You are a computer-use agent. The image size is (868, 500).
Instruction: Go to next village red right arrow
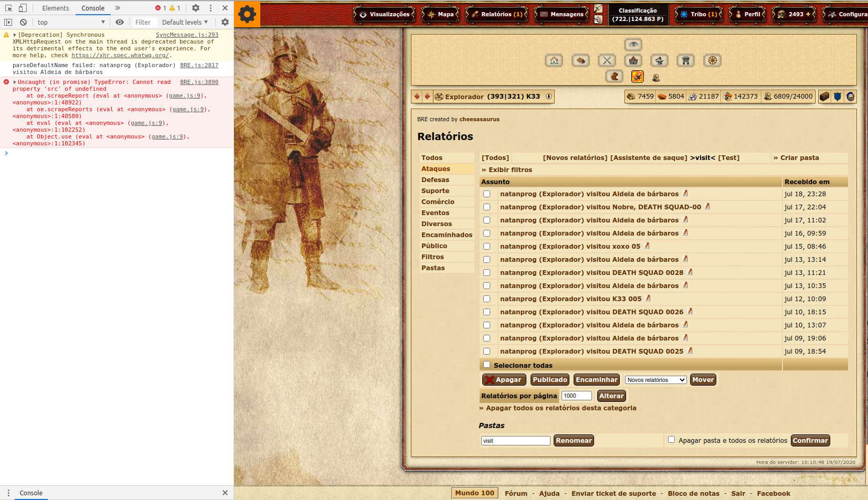click(427, 97)
